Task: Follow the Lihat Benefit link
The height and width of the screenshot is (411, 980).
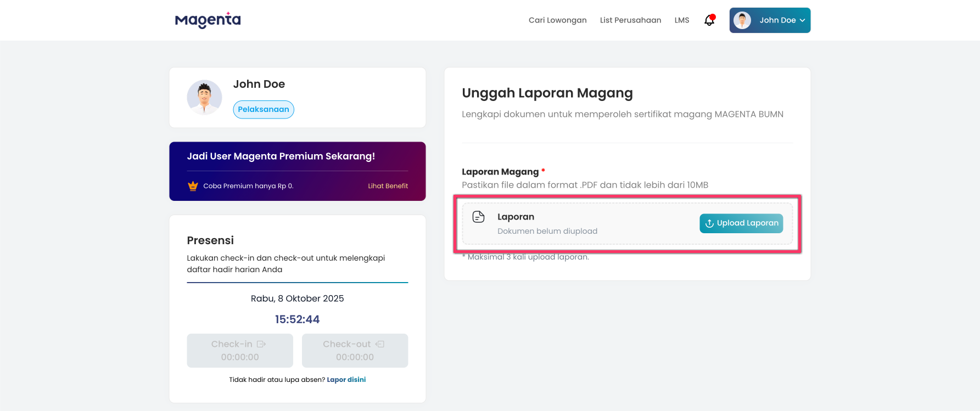Action: tap(388, 186)
